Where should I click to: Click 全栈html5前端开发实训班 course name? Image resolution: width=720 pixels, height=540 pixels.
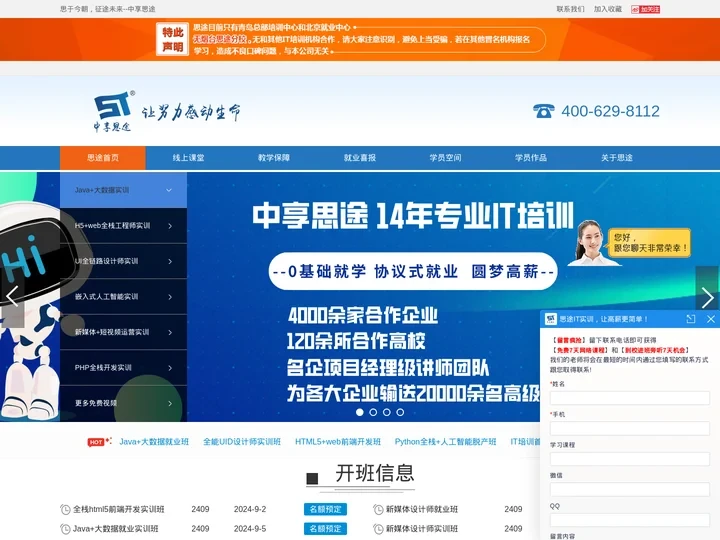coord(118,509)
